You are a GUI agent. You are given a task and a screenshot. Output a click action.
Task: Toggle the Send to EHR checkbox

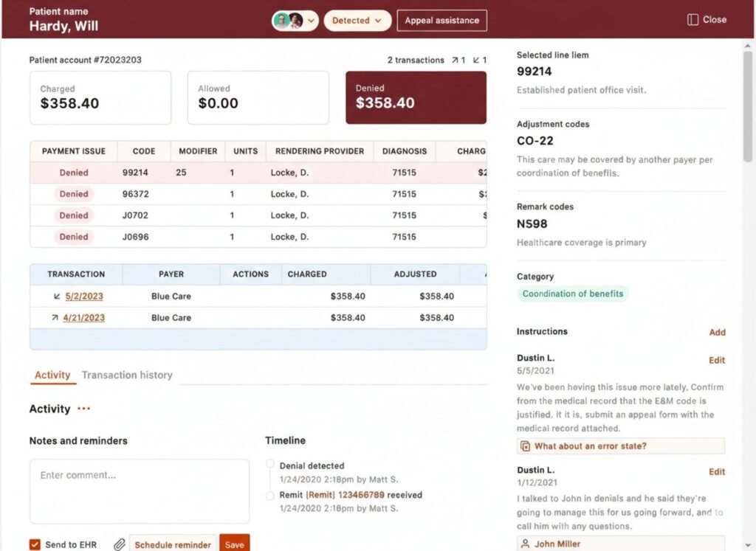tap(35, 544)
